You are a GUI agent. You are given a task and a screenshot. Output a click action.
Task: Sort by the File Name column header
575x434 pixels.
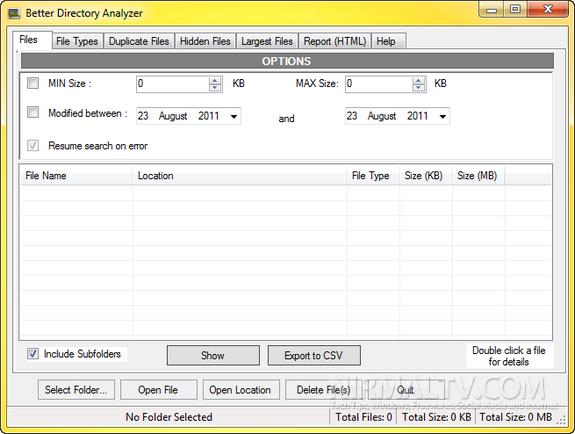(x=77, y=176)
